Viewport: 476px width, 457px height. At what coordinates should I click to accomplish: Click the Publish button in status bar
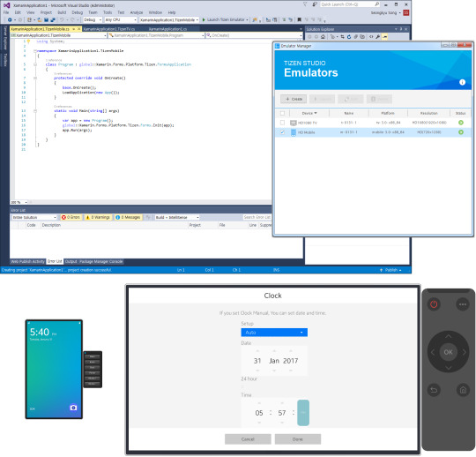click(391, 270)
